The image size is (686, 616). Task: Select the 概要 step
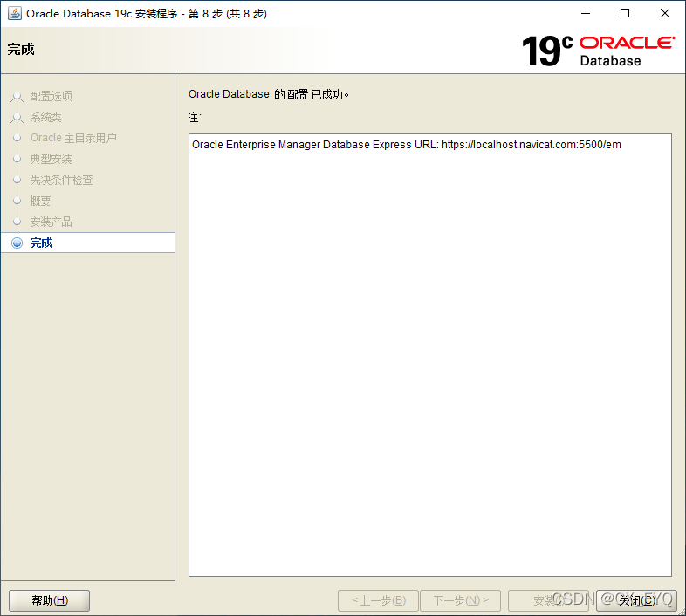pos(41,202)
